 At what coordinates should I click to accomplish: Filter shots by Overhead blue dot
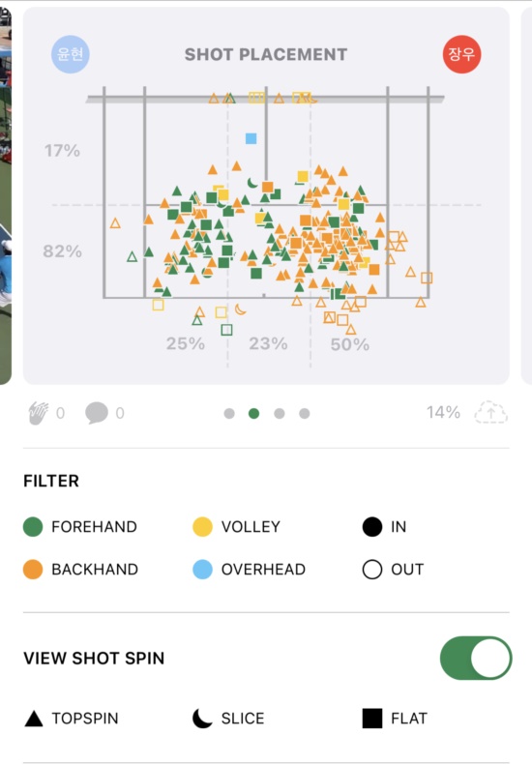[202, 570]
